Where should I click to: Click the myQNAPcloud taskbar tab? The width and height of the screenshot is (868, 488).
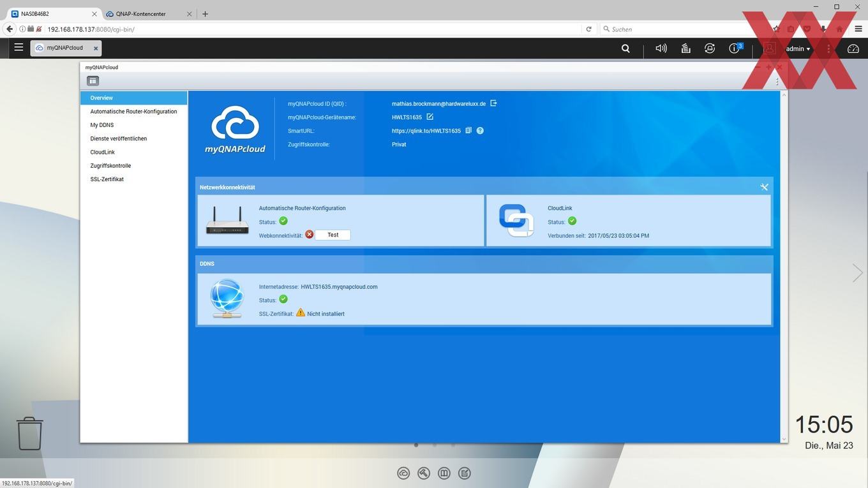tap(65, 48)
